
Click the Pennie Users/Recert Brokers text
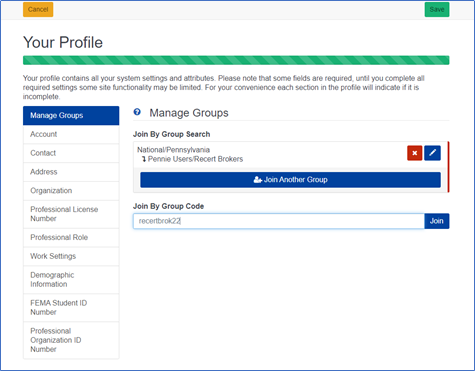point(195,159)
